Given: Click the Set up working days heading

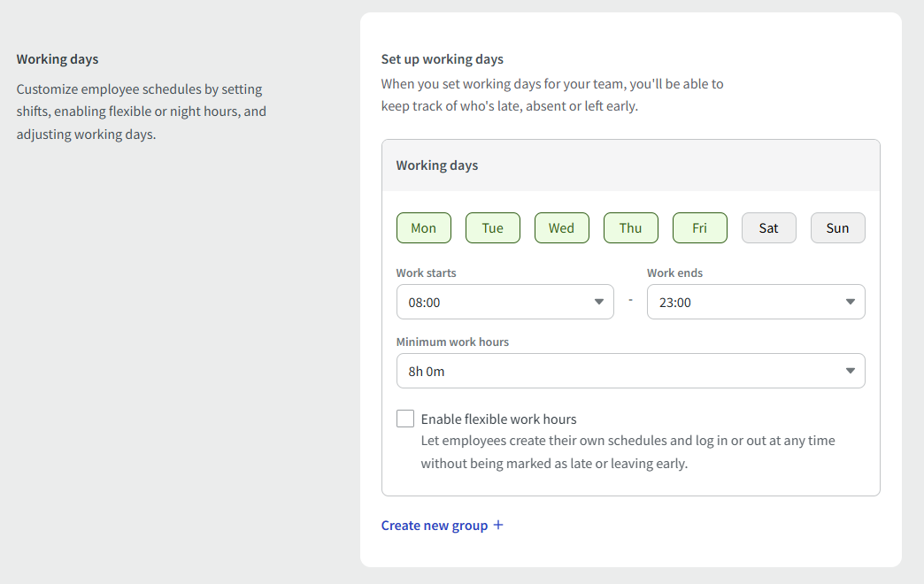Looking at the screenshot, I should [442, 59].
